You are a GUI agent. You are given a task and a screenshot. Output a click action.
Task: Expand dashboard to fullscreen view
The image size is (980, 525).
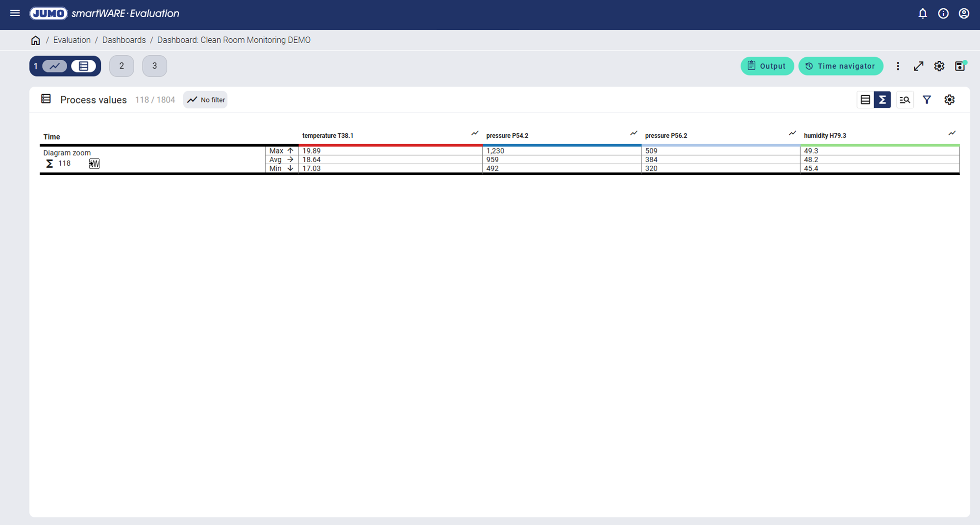(918, 66)
